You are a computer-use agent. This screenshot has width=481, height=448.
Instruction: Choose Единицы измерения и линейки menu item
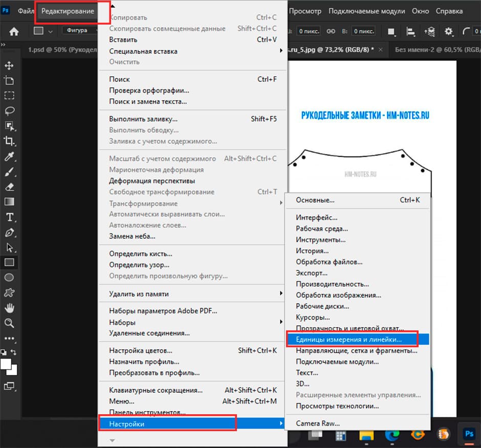pos(349,339)
